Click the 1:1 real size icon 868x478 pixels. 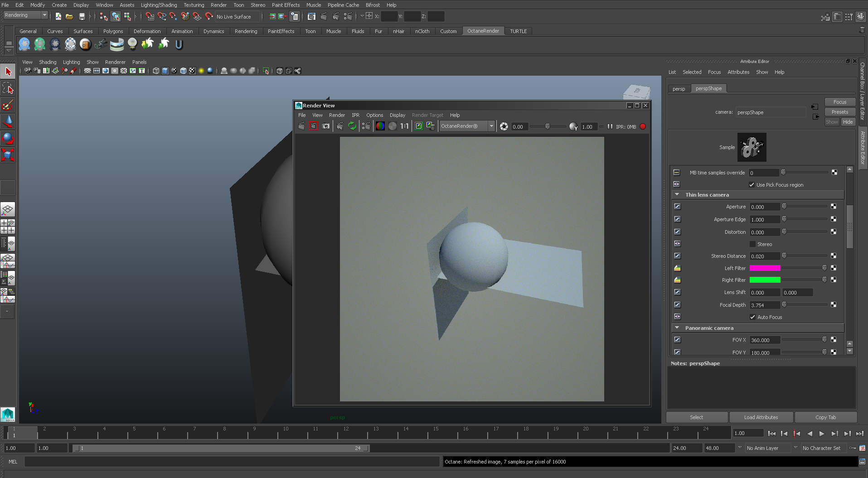pyautogui.click(x=404, y=126)
